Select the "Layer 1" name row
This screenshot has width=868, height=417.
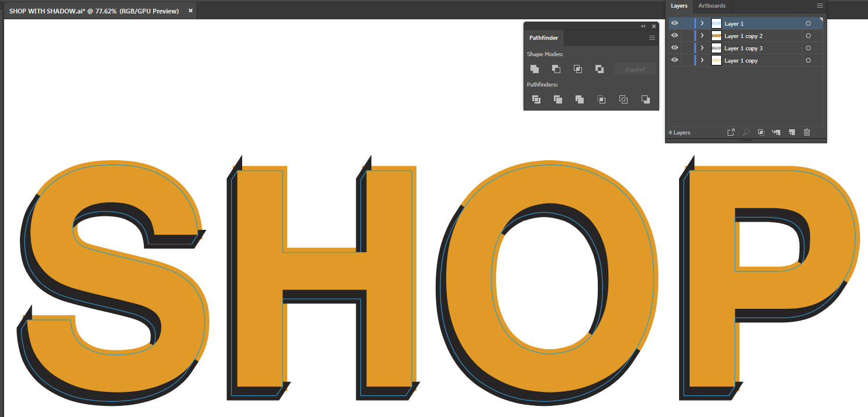(734, 24)
